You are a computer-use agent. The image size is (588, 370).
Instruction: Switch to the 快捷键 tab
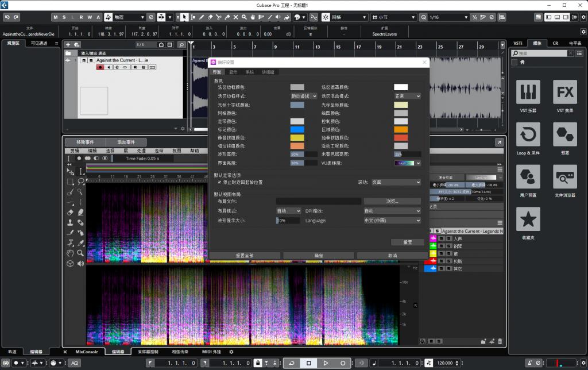[268, 72]
